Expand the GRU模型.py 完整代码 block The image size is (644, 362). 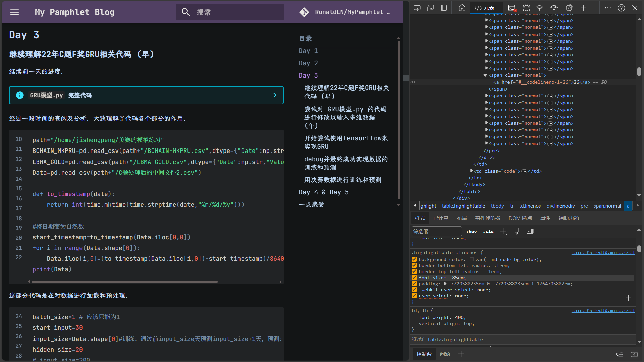146,95
